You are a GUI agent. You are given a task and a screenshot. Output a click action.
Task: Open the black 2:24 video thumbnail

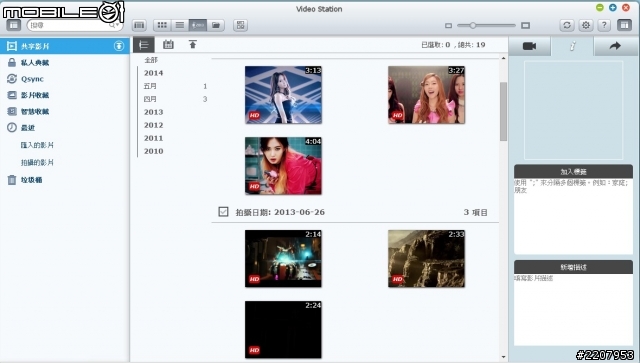(283, 330)
